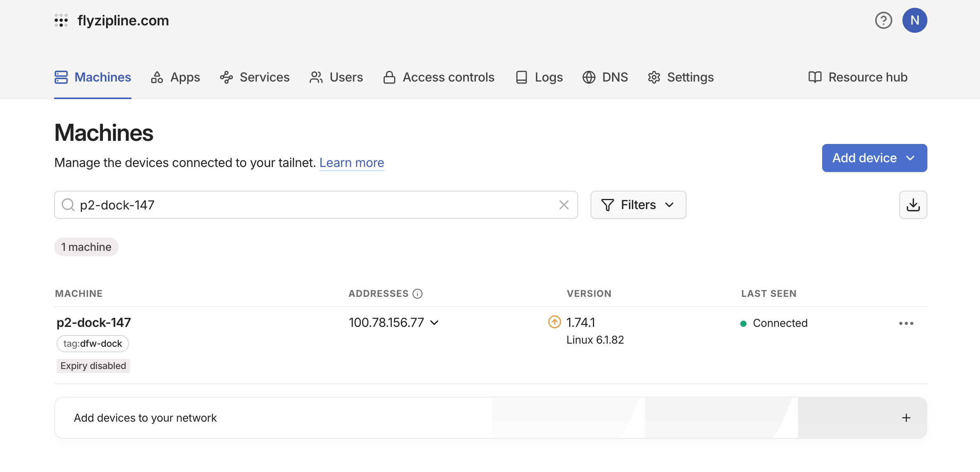
Task: Click the flyzipline.com tailnet name
Action: click(123, 20)
